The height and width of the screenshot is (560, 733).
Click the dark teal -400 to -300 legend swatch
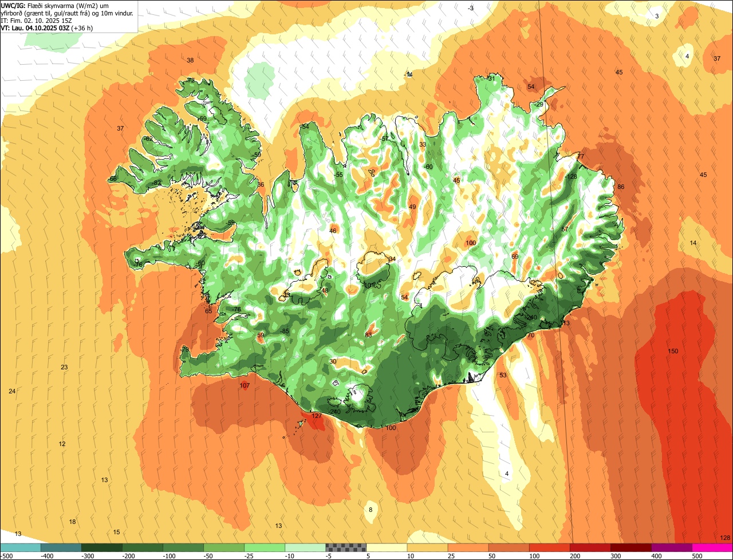[x=61, y=547]
